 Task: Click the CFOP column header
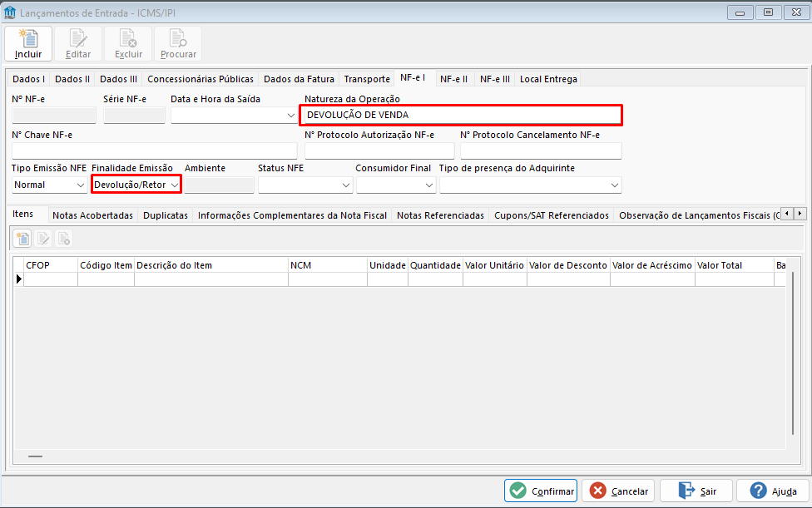pyautogui.click(x=51, y=265)
